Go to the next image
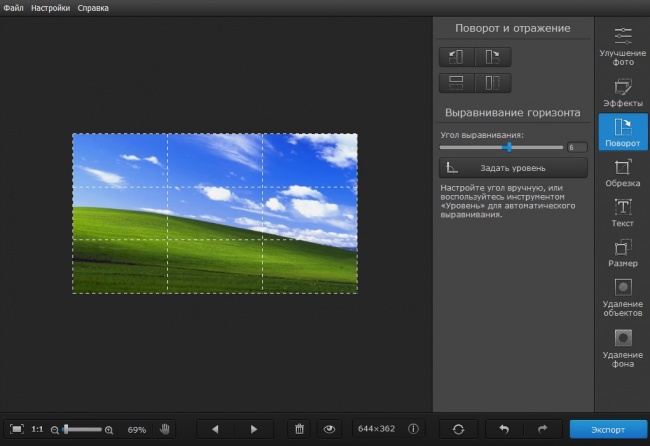The height and width of the screenshot is (446, 650). [x=254, y=429]
